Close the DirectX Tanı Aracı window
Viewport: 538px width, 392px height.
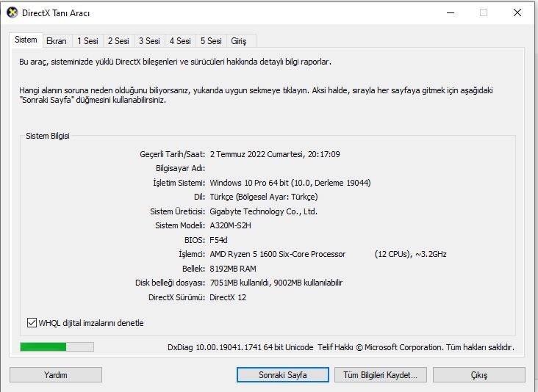coord(517,13)
